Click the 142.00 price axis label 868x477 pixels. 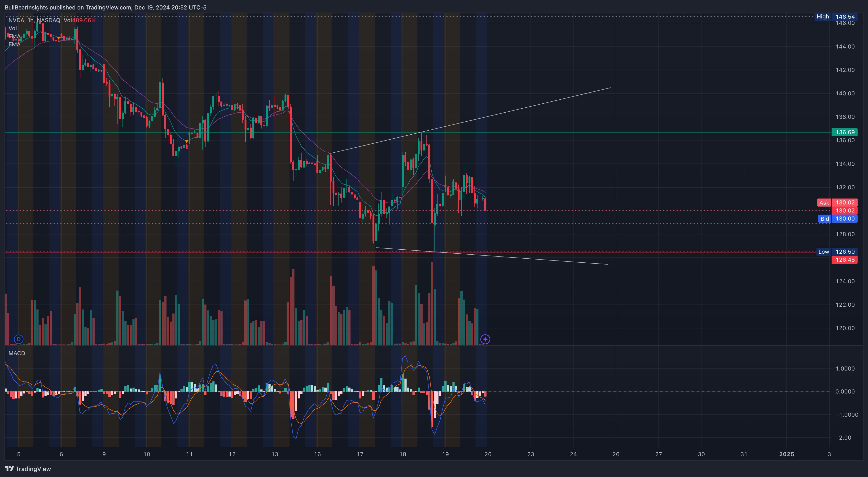click(x=845, y=70)
